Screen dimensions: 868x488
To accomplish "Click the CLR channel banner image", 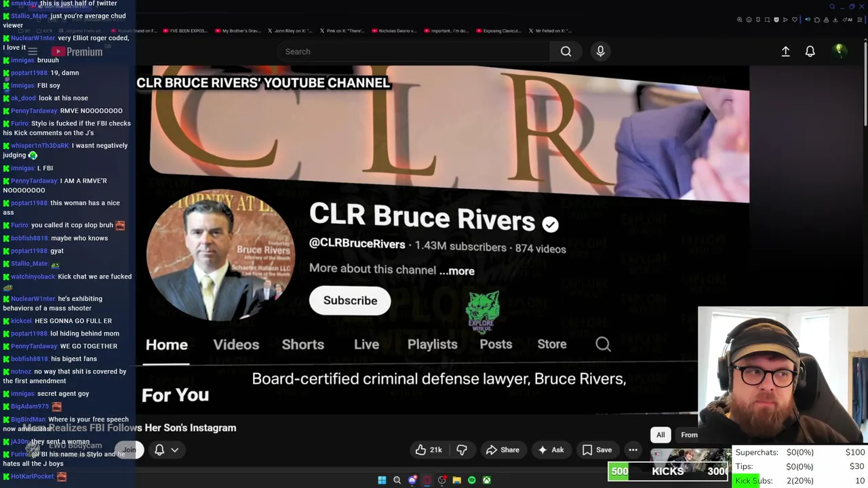I will pos(449,134).
